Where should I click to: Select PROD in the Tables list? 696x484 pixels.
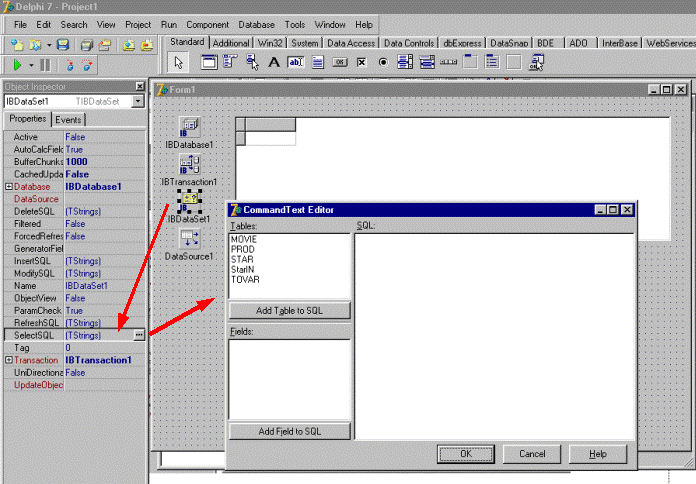(x=242, y=249)
